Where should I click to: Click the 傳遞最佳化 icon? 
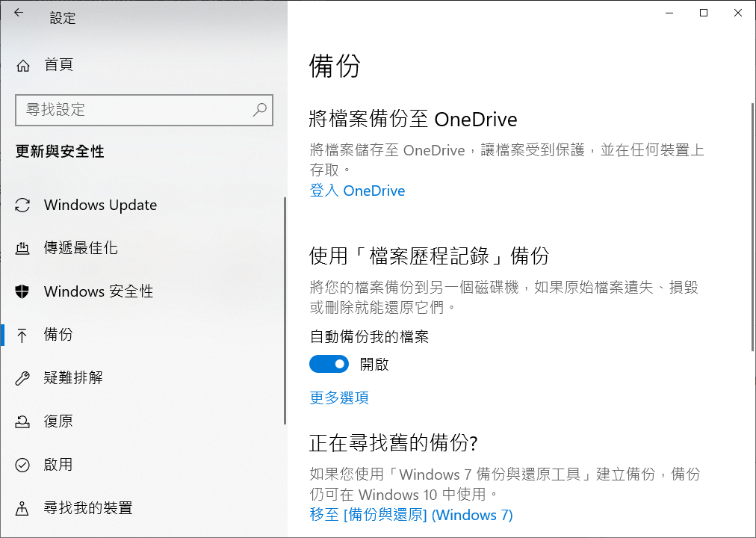22,249
